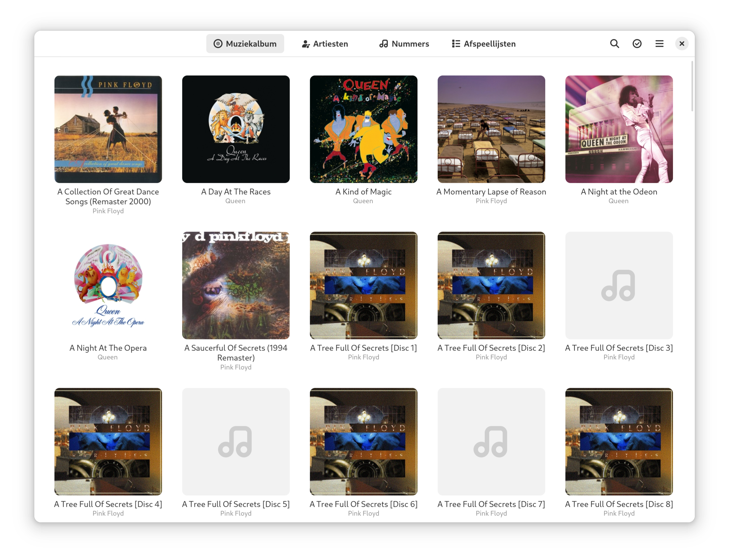This screenshot has width=729, height=560.
Task: Open A Kind of Magic album cover
Action: 363,129
